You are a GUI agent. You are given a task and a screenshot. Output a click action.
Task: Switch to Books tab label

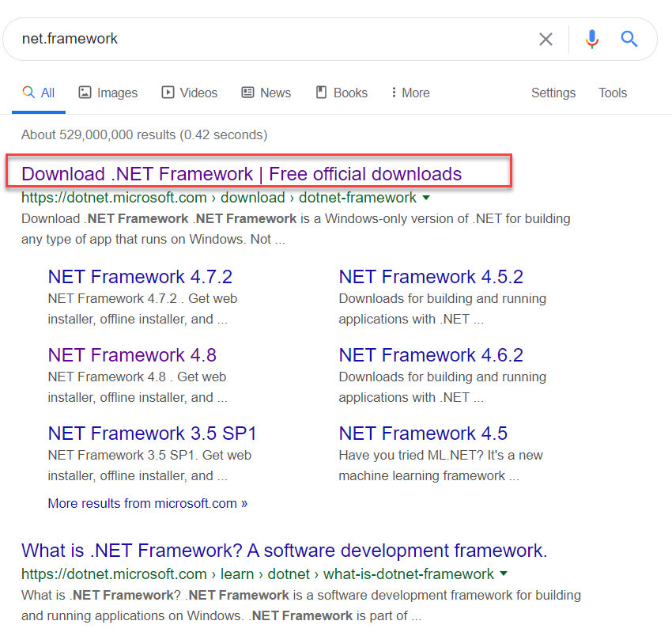(x=350, y=93)
